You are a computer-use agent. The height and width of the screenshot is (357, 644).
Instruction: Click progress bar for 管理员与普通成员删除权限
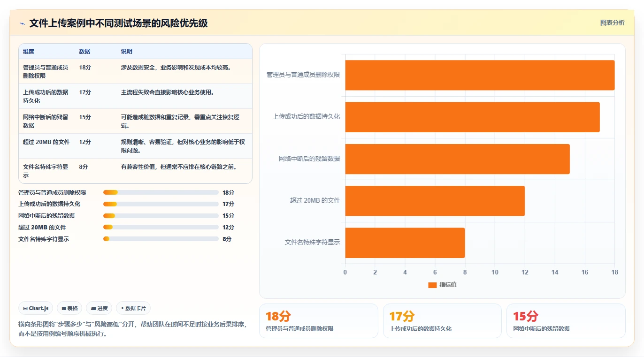[x=161, y=192]
